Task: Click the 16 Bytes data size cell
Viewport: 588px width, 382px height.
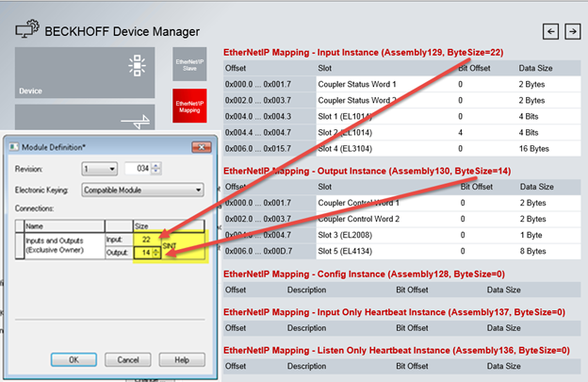Action: pyautogui.click(x=533, y=149)
